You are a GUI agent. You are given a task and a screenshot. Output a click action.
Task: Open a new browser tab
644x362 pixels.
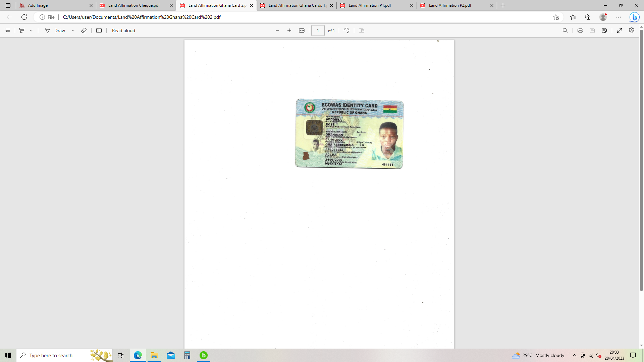pyautogui.click(x=503, y=5)
